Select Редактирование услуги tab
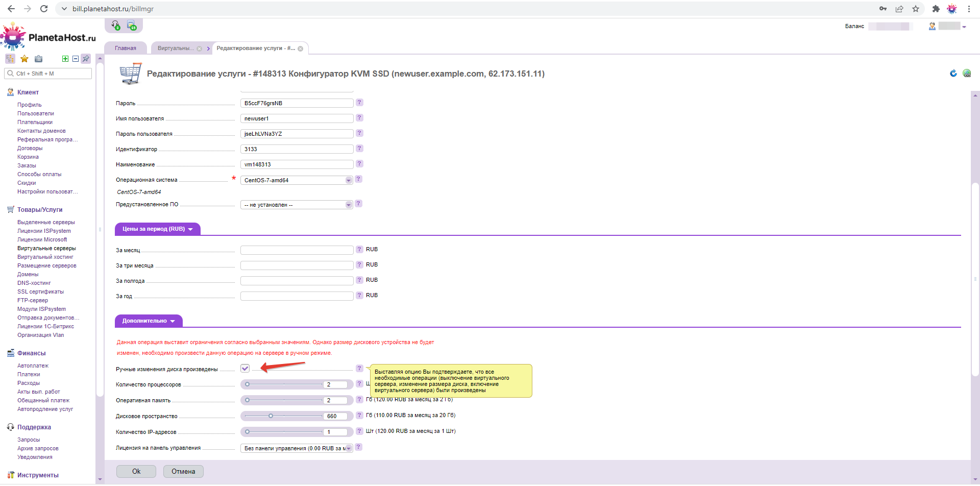980x486 pixels. (x=256, y=48)
